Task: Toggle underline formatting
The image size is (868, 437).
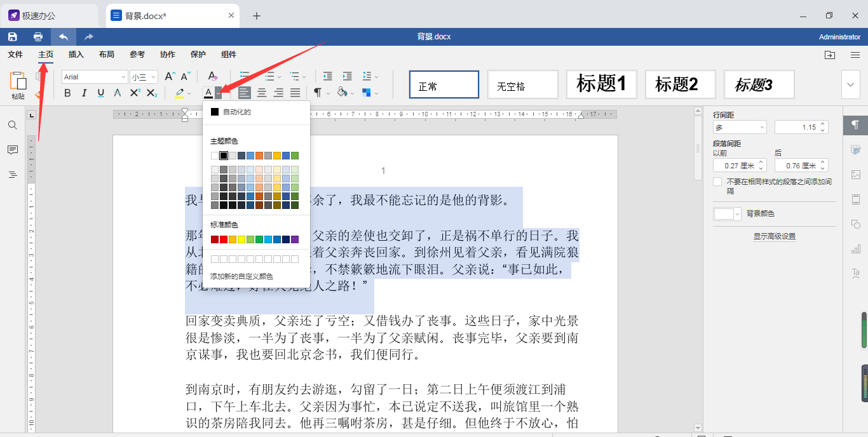Action: tap(100, 93)
